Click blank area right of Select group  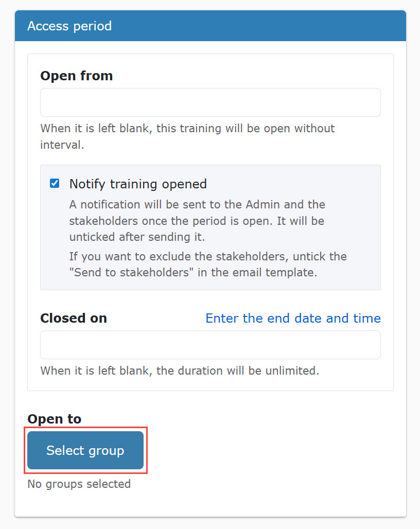pos(270,450)
